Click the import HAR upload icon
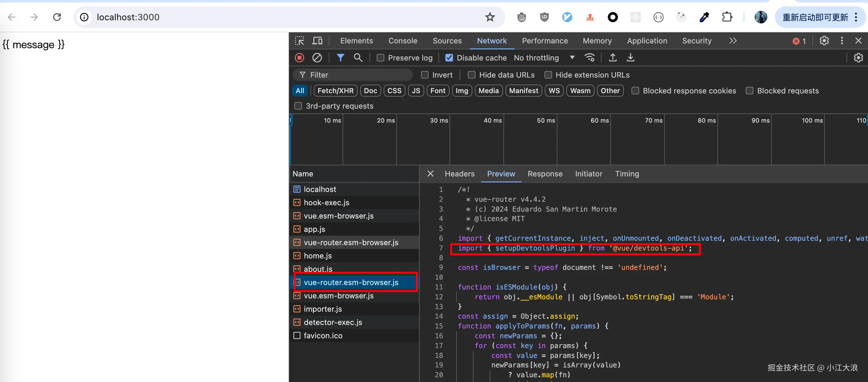 coord(613,58)
